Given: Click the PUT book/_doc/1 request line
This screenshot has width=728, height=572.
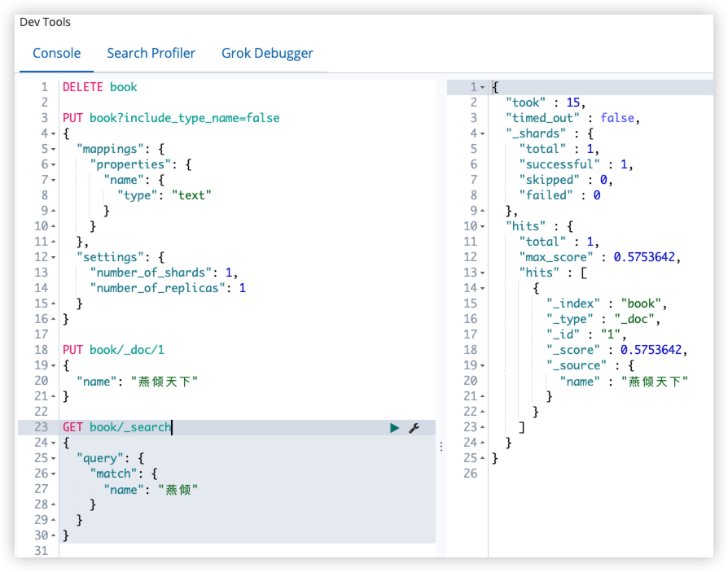Looking at the screenshot, I should pos(113,350).
